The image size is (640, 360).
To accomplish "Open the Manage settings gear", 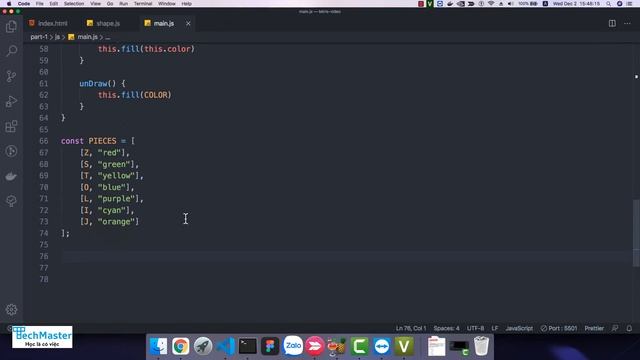I will (11, 309).
